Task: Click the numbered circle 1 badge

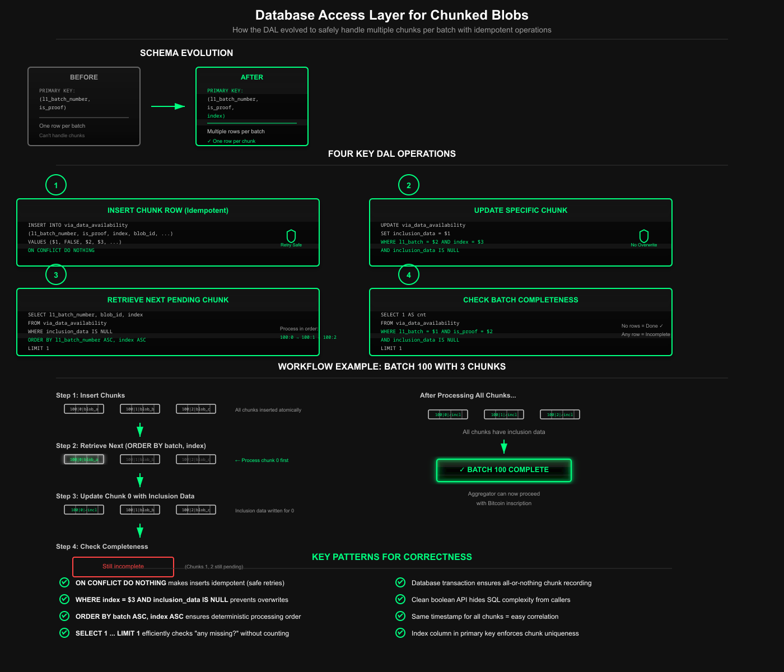Action: pyautogui.click(x=56, y=185)
